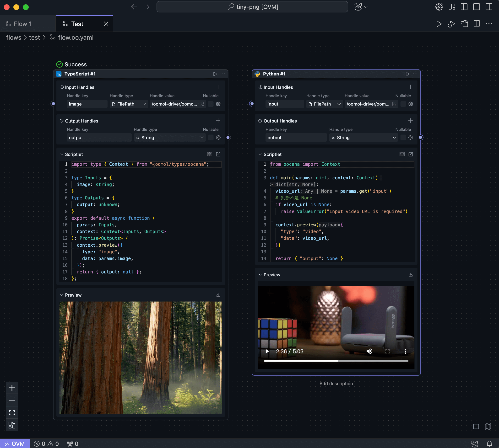The height and width of the screenshot is (448, 499).
Task: Add a new input handle to Python #1
Action: [x=410, y=87]
